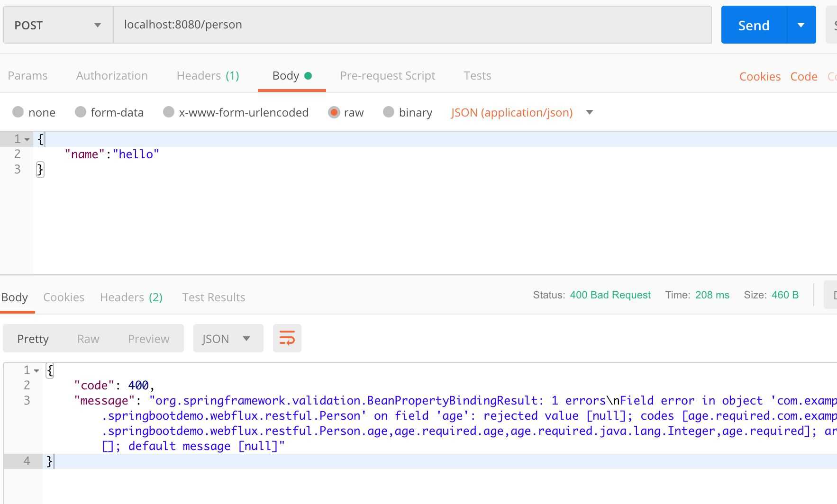The image size is (837, 504).
Task: Click the Send button
Action: coord(754,25)
